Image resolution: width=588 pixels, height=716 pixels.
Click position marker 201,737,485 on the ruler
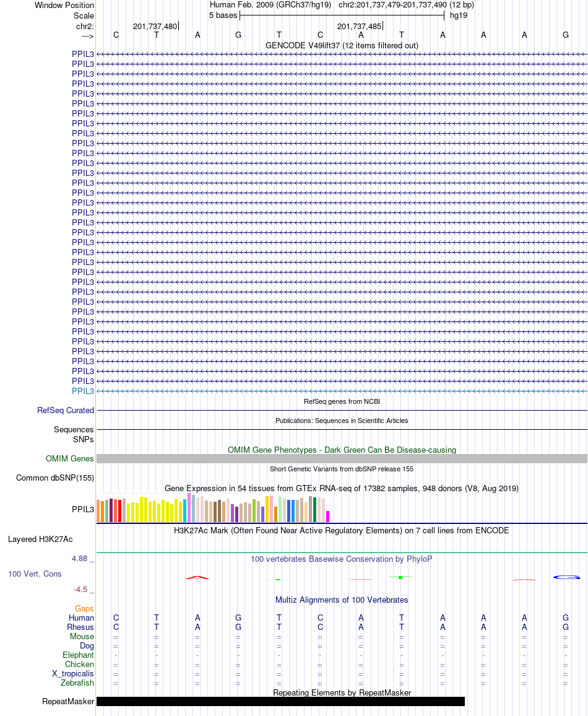360,27
